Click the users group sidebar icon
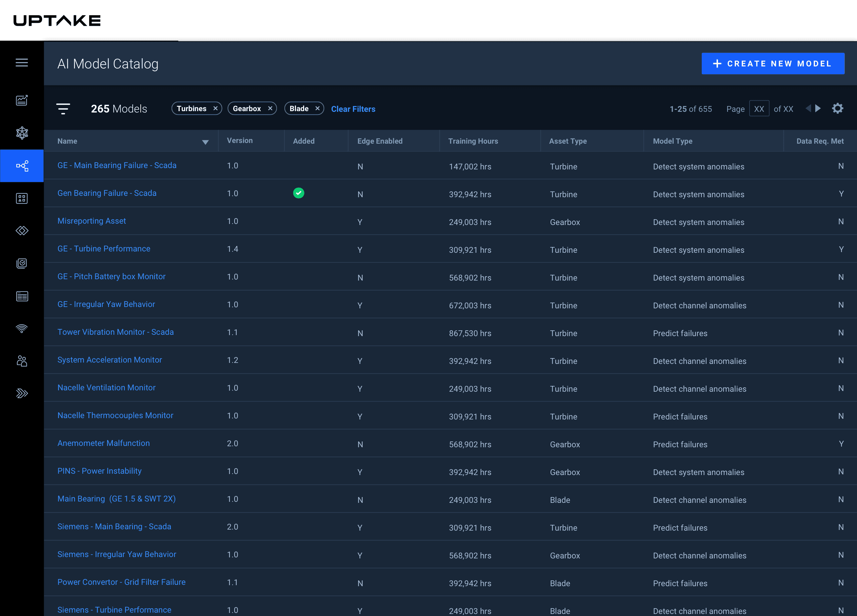 (x=22, y=361)
